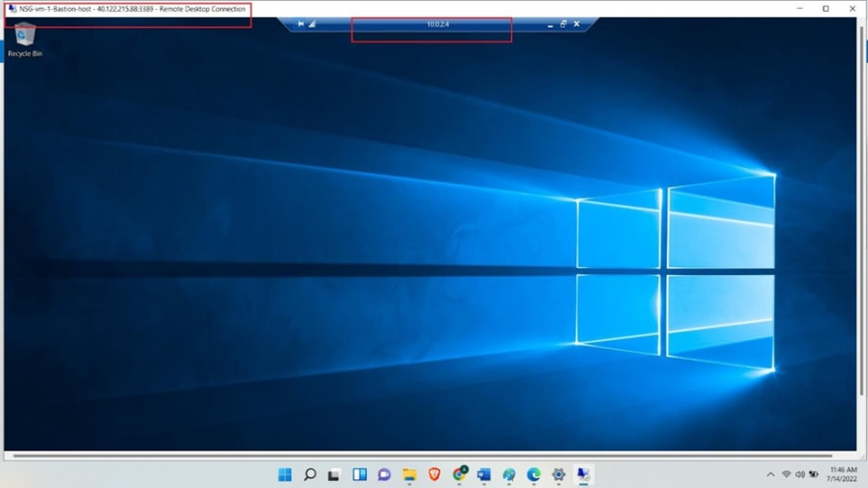Screen dimensions: 868x488
Task: Close the NSG-vm-1-Bastion-host Remote Desktop window
Action: (852, 9)
